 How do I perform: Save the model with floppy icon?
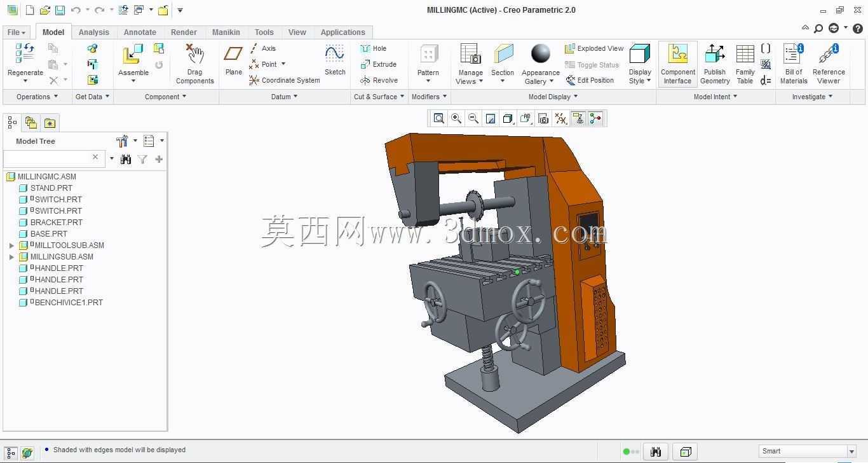[60, 10]
